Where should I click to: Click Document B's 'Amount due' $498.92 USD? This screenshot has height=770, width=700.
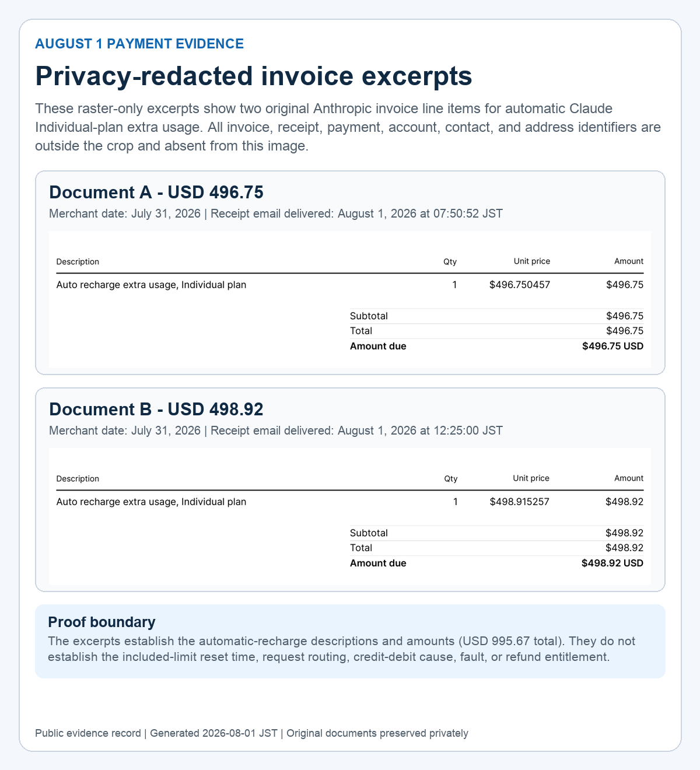(612, 563)
